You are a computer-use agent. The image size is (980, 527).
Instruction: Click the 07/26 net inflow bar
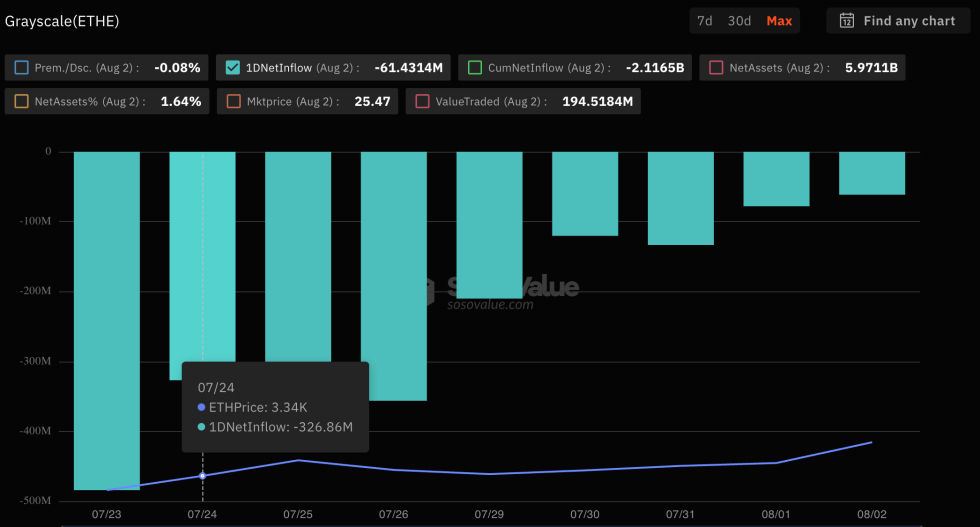point(394,276)
